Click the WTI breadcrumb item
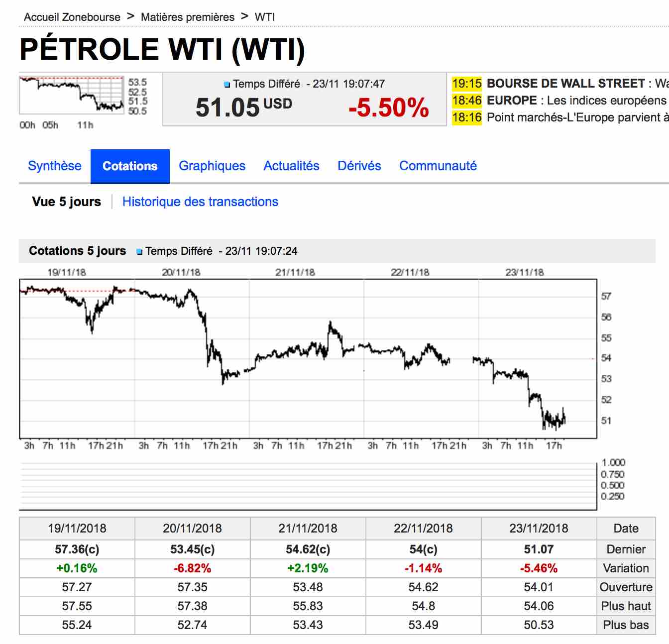The width and height of the screenshot is (669, 644). click(x=265, y=17)
